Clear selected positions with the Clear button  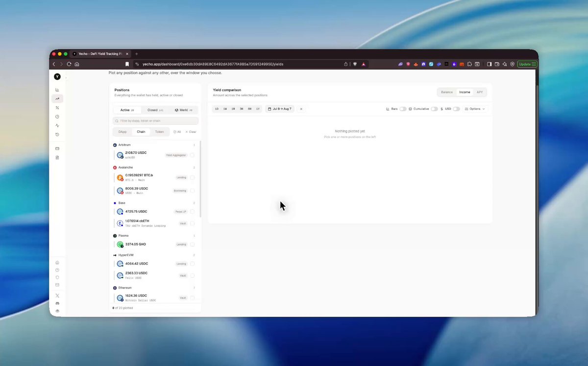pos(191,132)
